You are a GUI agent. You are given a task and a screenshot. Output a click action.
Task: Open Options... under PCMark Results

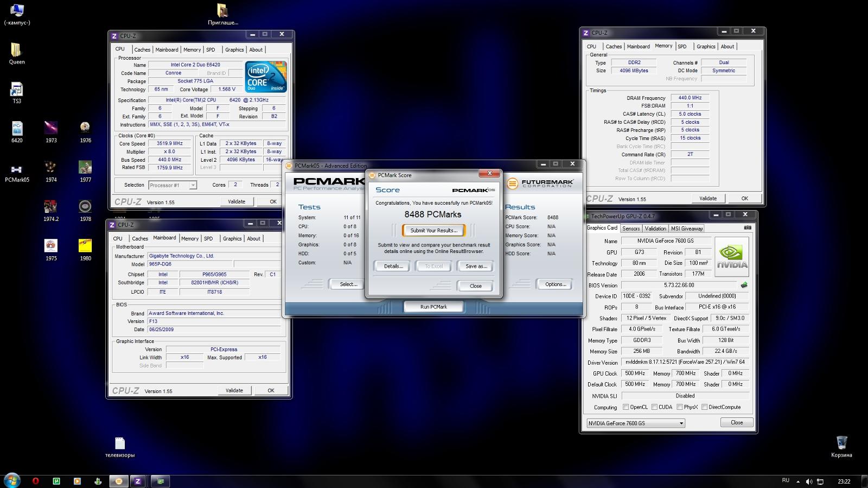tap(556, 284)
